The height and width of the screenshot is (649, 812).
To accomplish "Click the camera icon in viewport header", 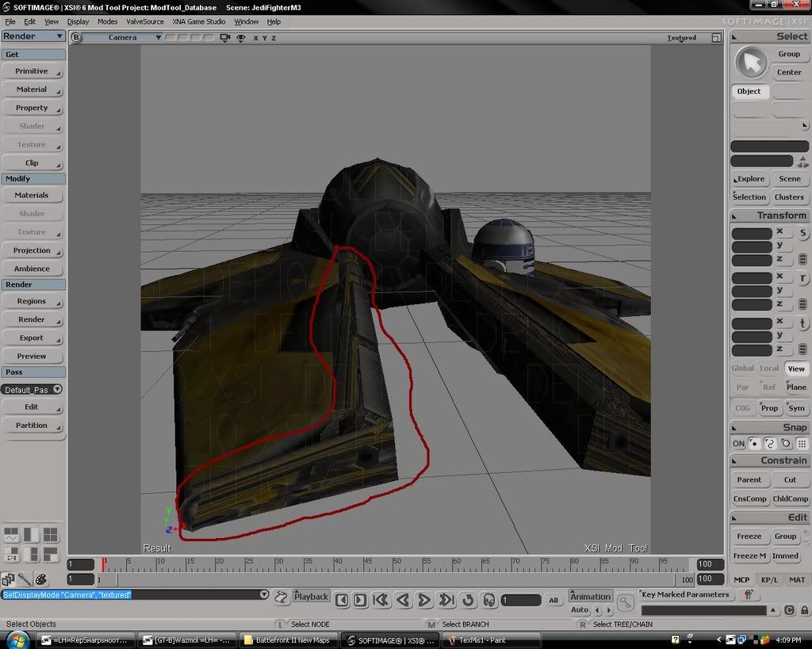I will (x=224, y=38).
